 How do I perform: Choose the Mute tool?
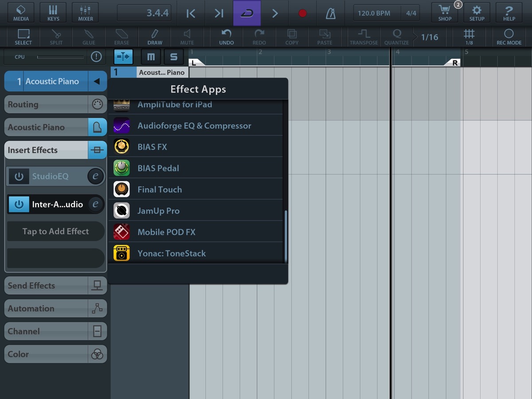[187, 37]
